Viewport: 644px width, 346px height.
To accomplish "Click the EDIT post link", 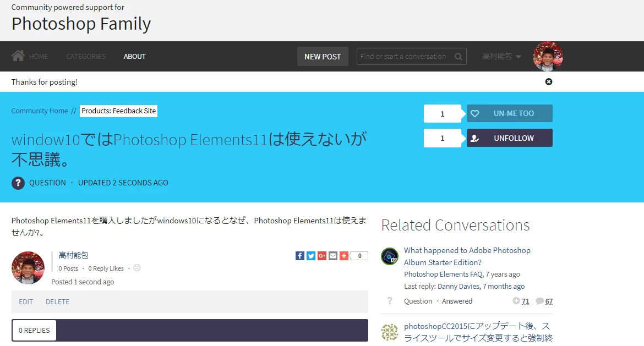I will point(26,301).
